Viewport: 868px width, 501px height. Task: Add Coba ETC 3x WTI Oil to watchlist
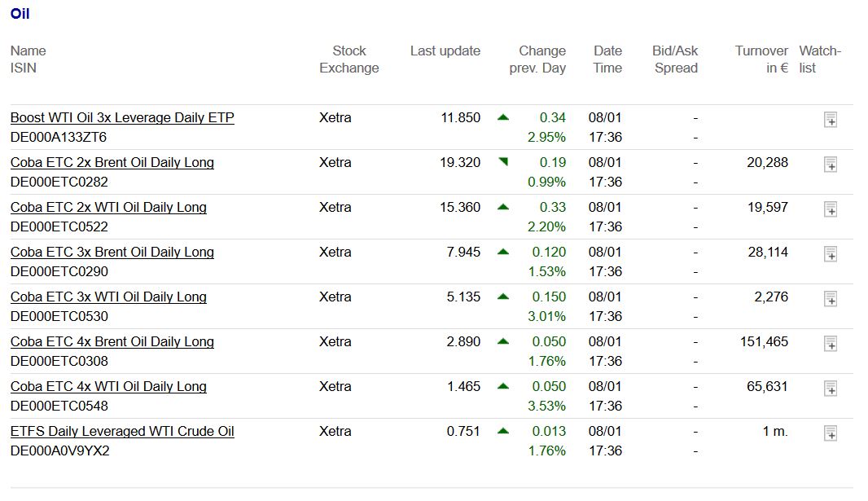tap(831, 299)
